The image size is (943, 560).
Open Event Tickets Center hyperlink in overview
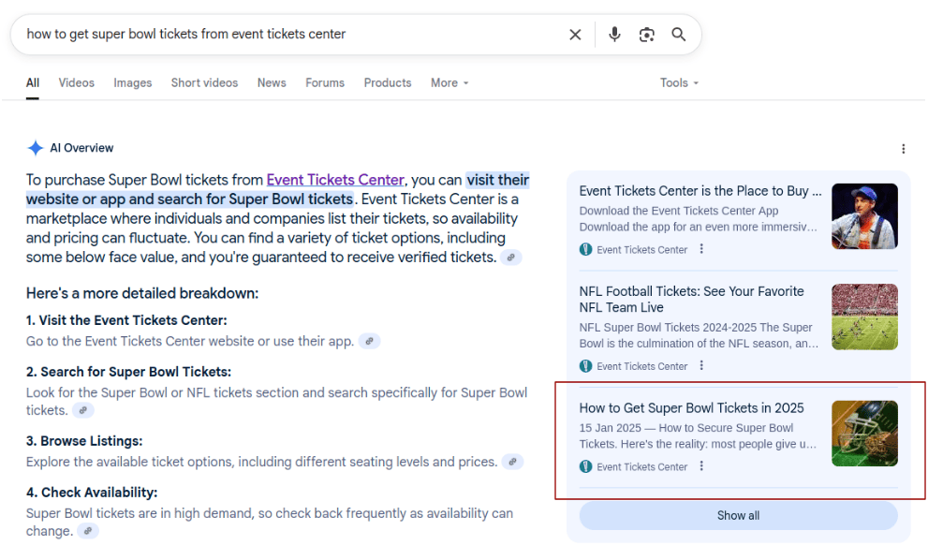click(335, 180)
